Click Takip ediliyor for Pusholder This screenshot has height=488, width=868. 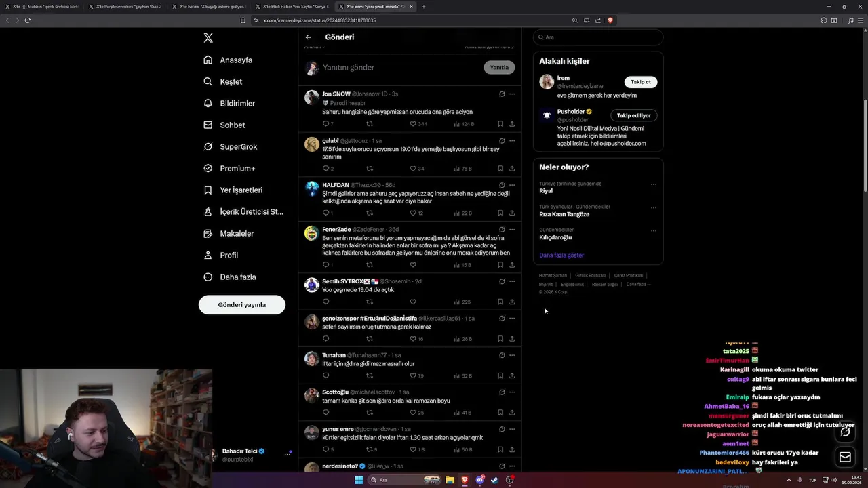click(x=633, y=115)
